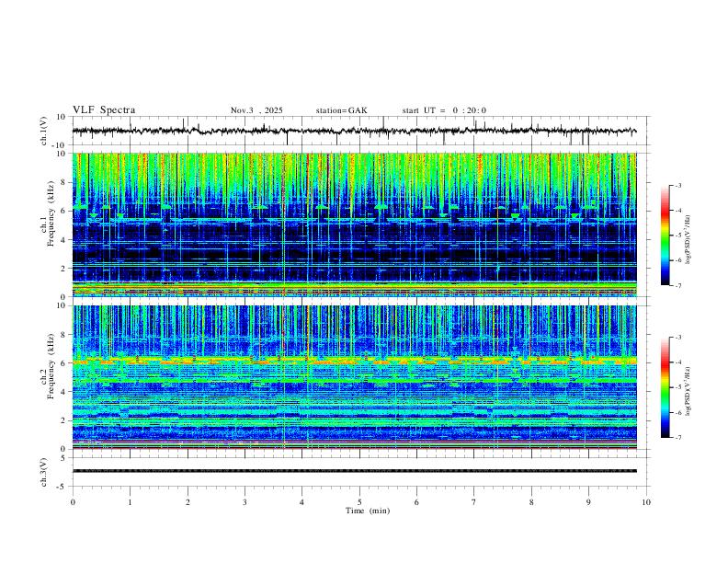Click the "-4" tick on ch.2 color bar
728x563 pixels.
click(x=678, y=362)
